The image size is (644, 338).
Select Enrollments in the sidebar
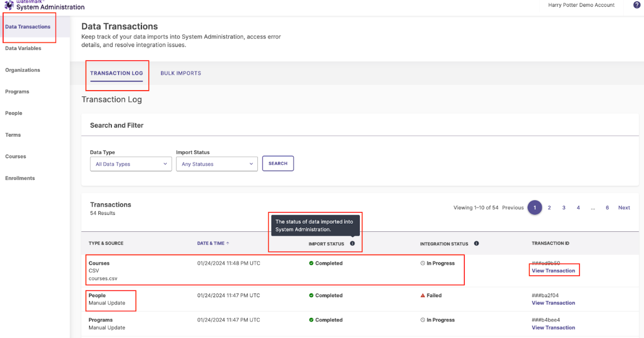tap(20, 178)
